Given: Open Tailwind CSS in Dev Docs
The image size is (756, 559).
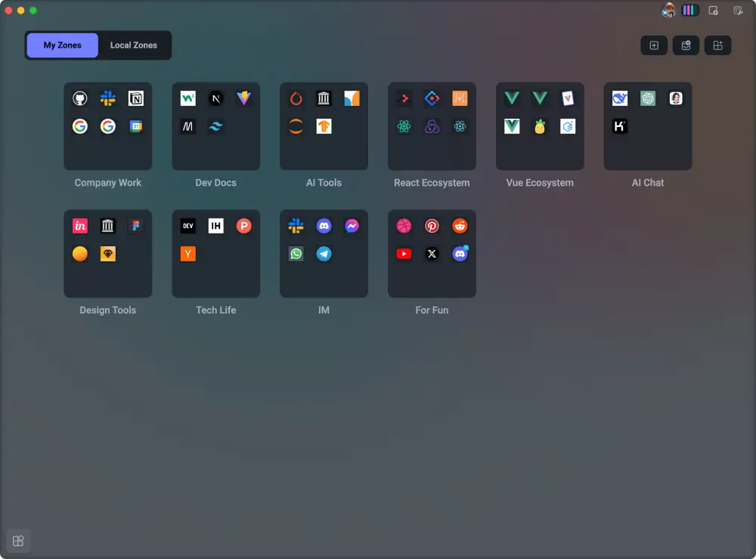Looking at the screenshot, I should (216, 126).
